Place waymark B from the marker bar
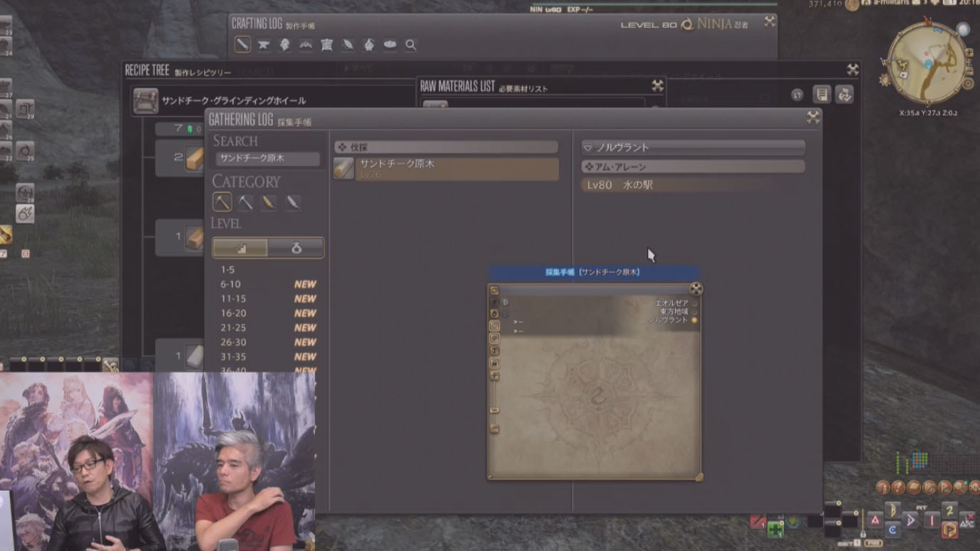The width and height of the screenshot is (980, 551). 892,510
